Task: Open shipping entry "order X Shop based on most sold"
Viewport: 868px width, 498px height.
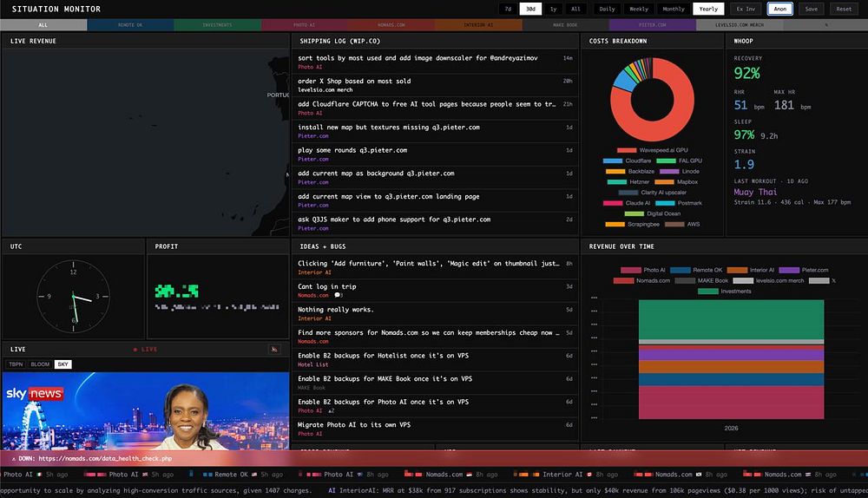Action: (435, 85)
